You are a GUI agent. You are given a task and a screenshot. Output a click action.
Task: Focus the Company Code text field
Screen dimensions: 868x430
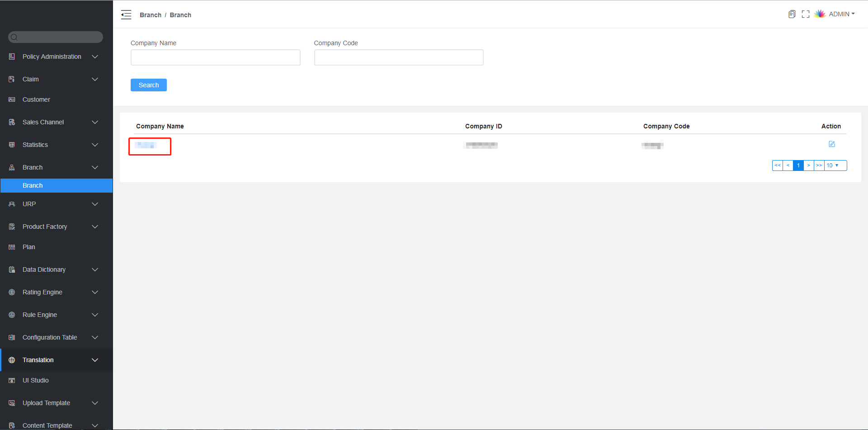[398, 57]
